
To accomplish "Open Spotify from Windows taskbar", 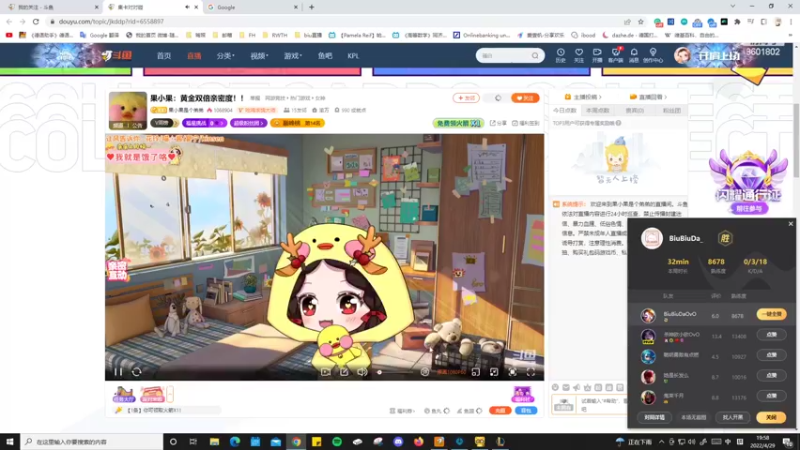I will click(337, 442).
